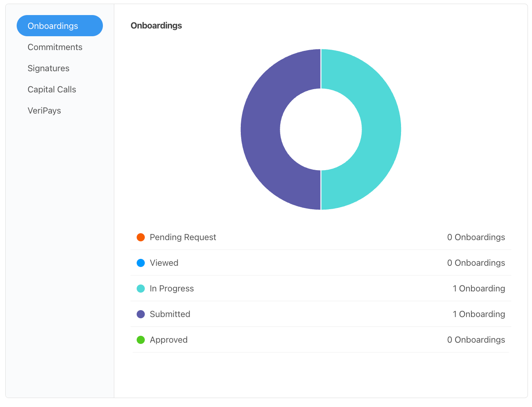The width and height of the screenshot is (532, 407).
Task: Open the VeriPays section
Action: click(x=44, y=110)
